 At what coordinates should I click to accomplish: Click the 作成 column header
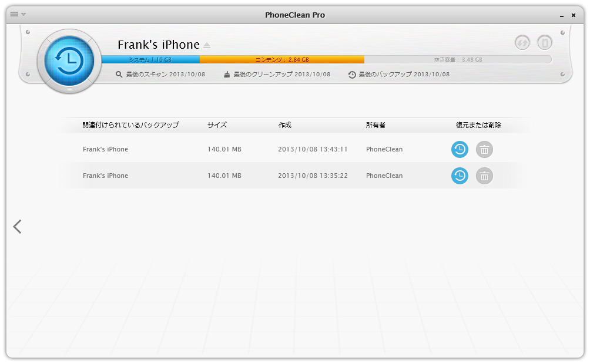[x=285, y=125]
